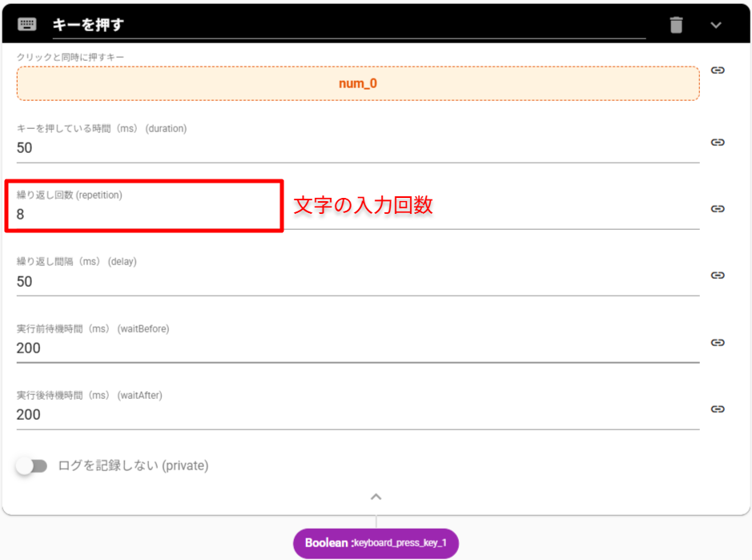Screen dimensions: 752x560
Task: Click the keyboard icon in the header
Action: (27, 25)
